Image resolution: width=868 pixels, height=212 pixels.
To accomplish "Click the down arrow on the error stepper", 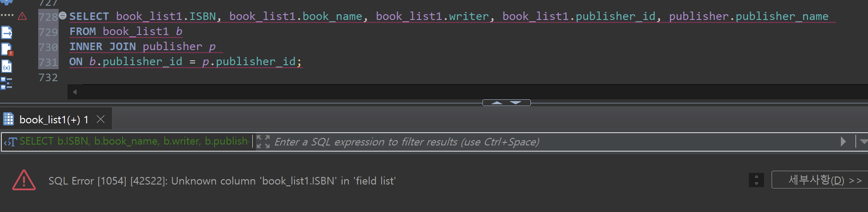I will (756, 183).
